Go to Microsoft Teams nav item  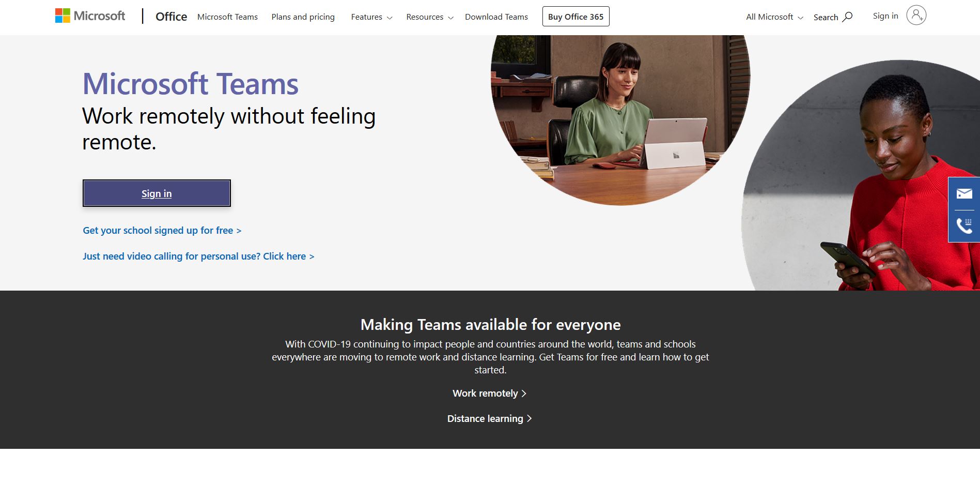[227, 17]
